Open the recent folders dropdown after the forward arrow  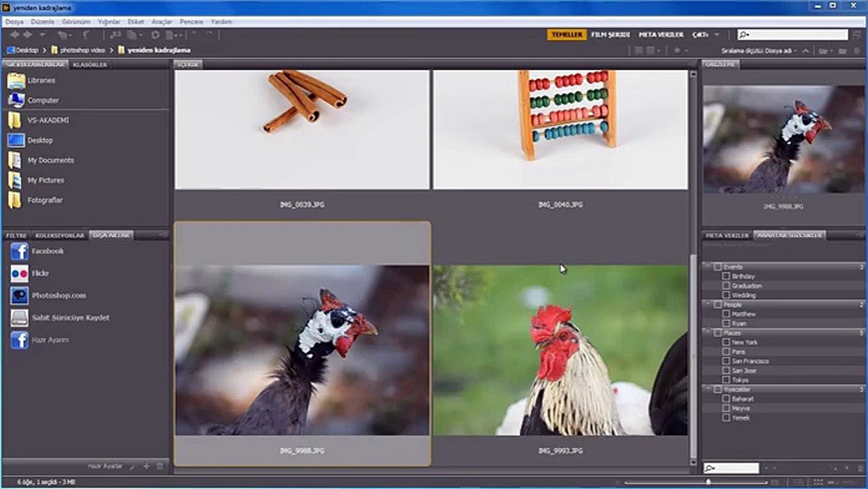42,35
